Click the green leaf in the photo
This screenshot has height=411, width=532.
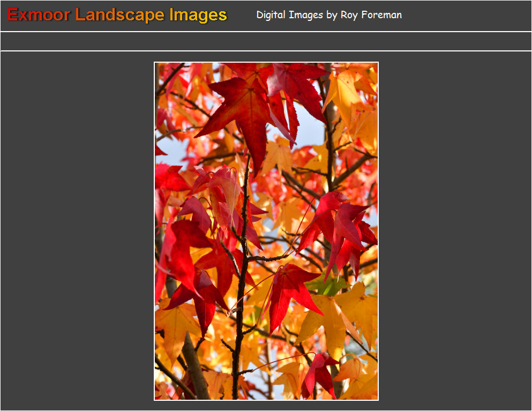pos(326,285)
